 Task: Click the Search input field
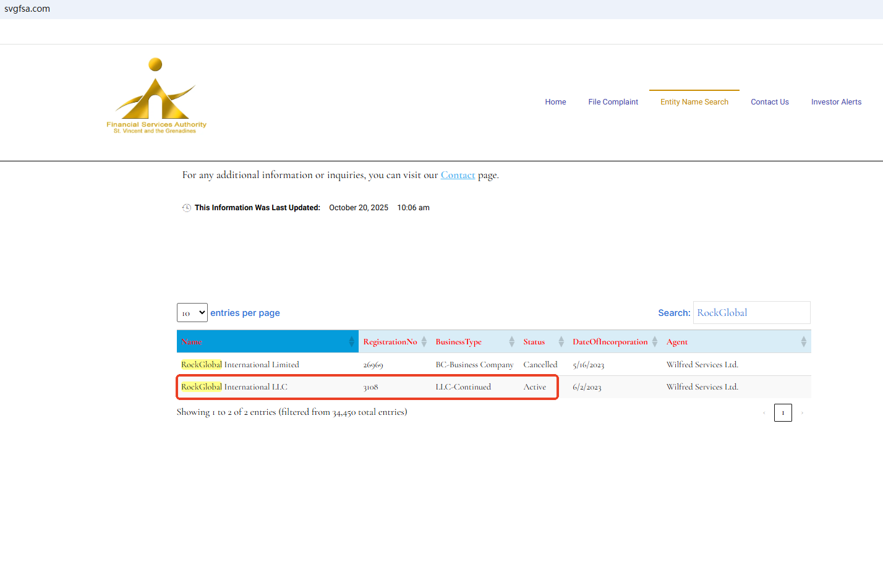pos(752,313)
